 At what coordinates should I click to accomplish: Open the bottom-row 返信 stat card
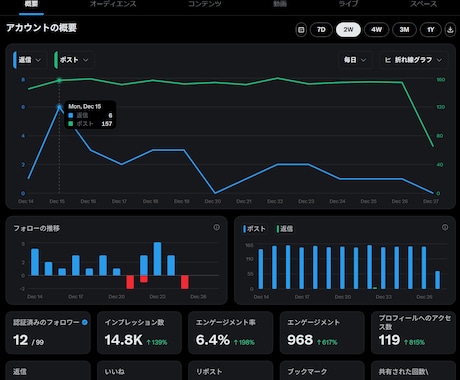tap(48, 370)
